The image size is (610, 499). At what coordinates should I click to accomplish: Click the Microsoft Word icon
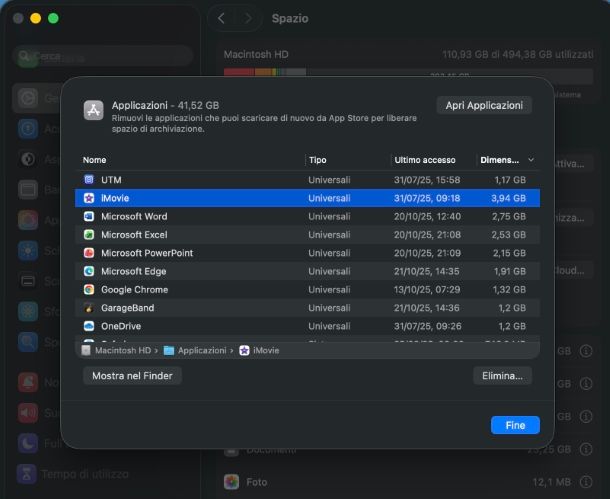89,216
